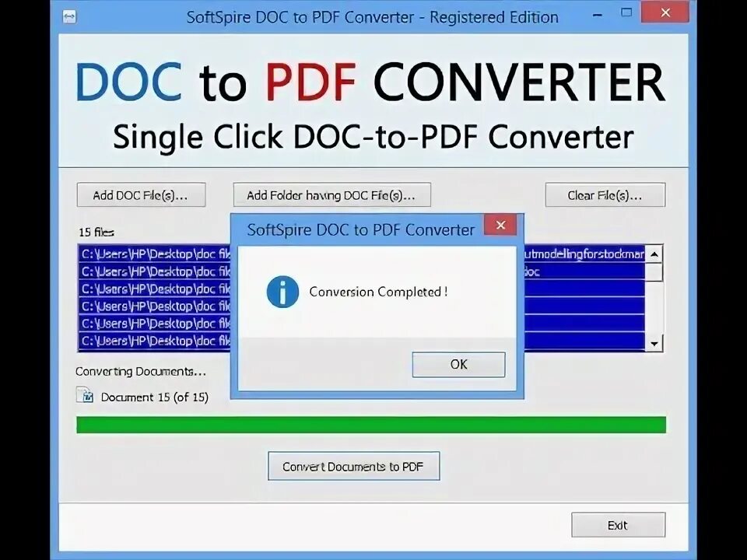Click Clear File(s) button

(605, 195)
